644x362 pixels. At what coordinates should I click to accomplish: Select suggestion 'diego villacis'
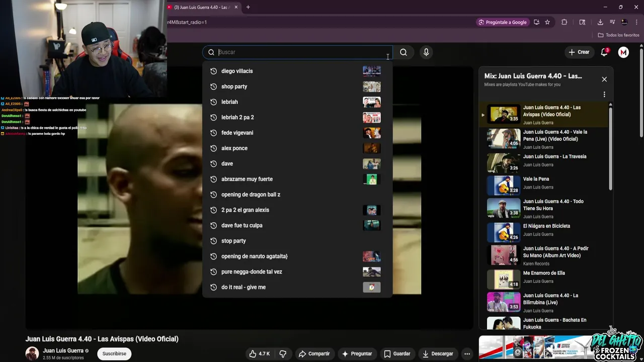pyautogui.click(x=297, y=71)
